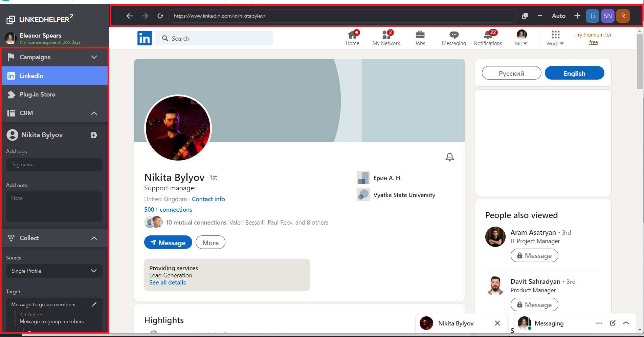The height and width of the screenshot is (337, 644).
Task: Reload the page with the refresh icon
Action: [160, 16]
